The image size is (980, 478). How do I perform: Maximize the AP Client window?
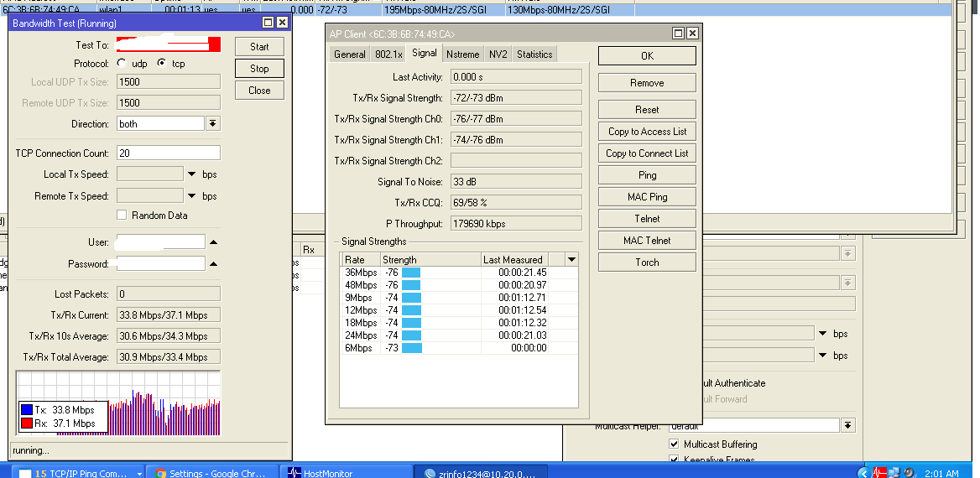pyautogui.click(x=678, y=33)
